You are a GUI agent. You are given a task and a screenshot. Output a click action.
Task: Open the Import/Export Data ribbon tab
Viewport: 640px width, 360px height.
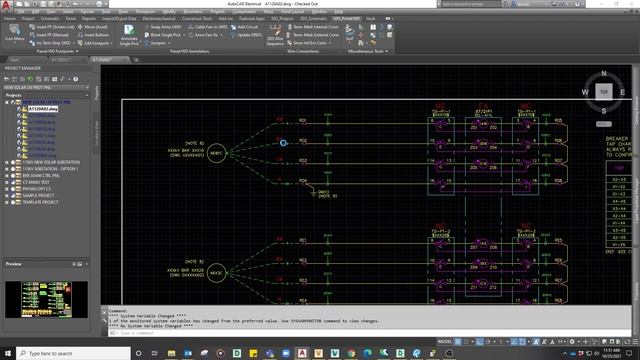coord(119,19)
